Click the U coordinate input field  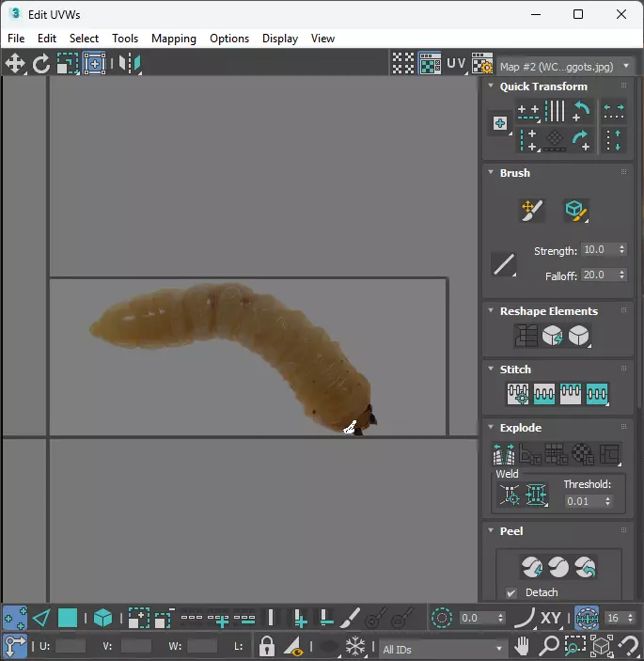pyautogui.click(x=71, y=646)
